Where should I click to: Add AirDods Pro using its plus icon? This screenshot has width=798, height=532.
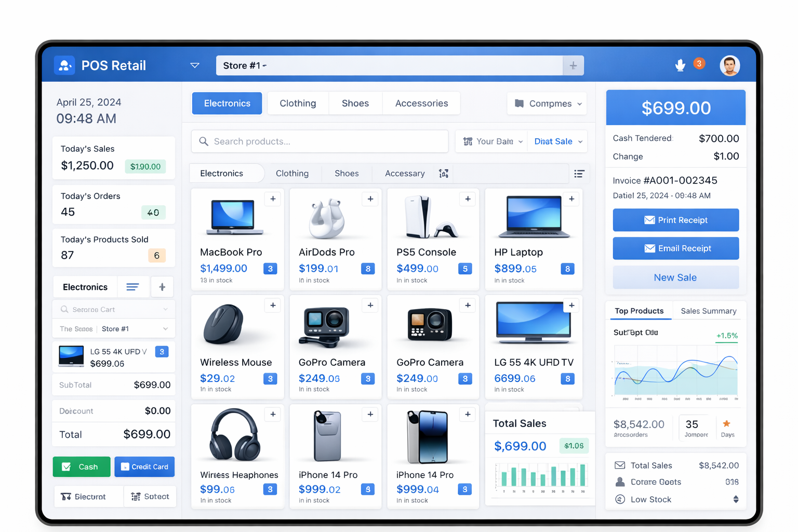[x=370, y=199]
